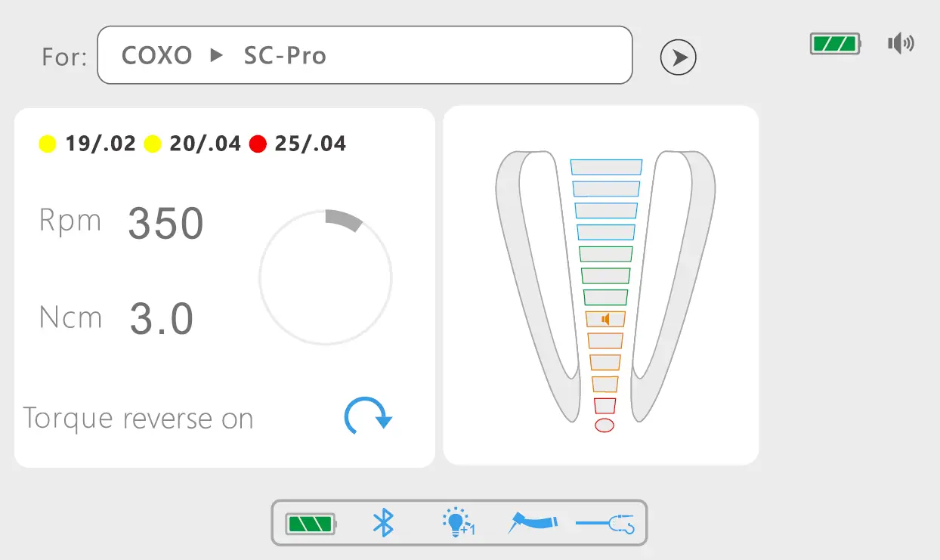Tap the top-right battery status icon
The image size is (940, 560).
(x=836, y=44)
